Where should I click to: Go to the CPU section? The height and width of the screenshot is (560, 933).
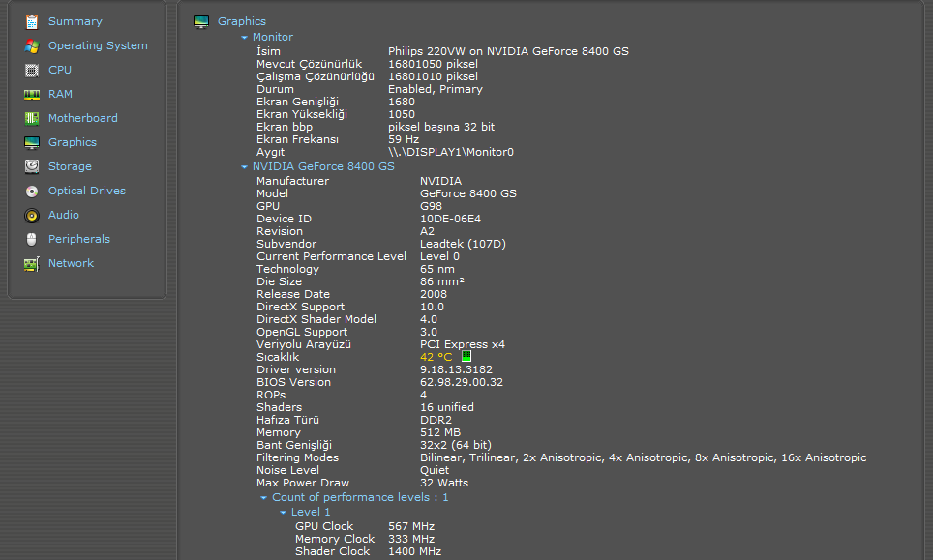pyautogui.click(x=59, y=70)
